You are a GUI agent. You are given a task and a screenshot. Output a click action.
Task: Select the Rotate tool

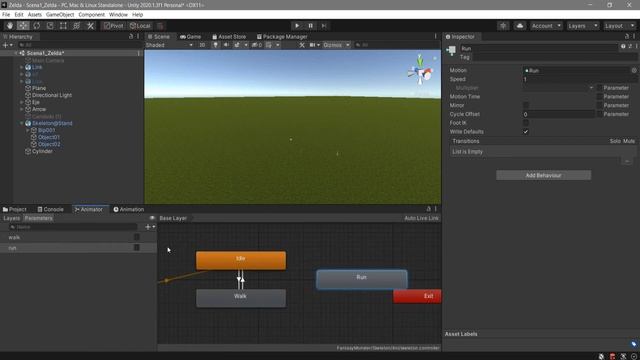click(37, 26)
